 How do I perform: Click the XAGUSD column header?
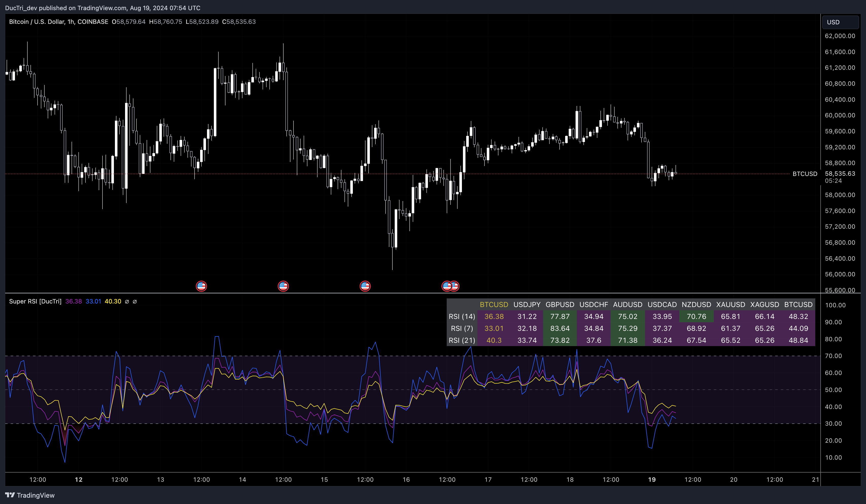point(765,304)
